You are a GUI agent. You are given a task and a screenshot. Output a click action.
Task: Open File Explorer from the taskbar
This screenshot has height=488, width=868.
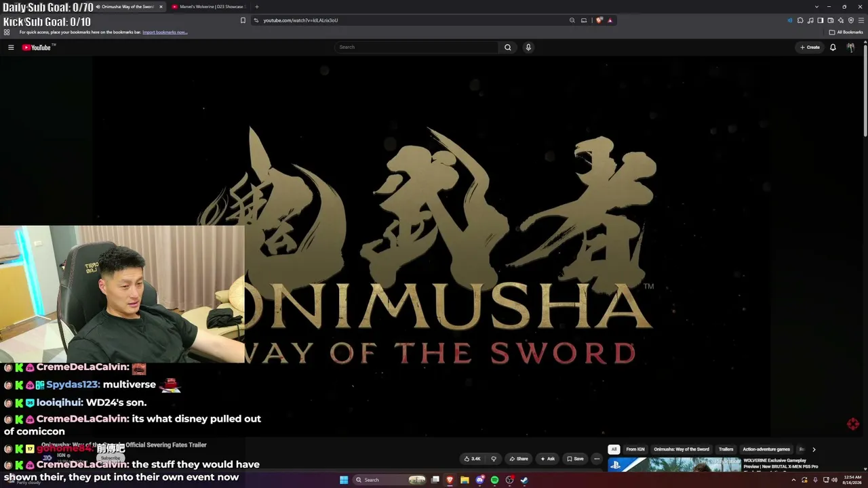[x=465, y=480]
